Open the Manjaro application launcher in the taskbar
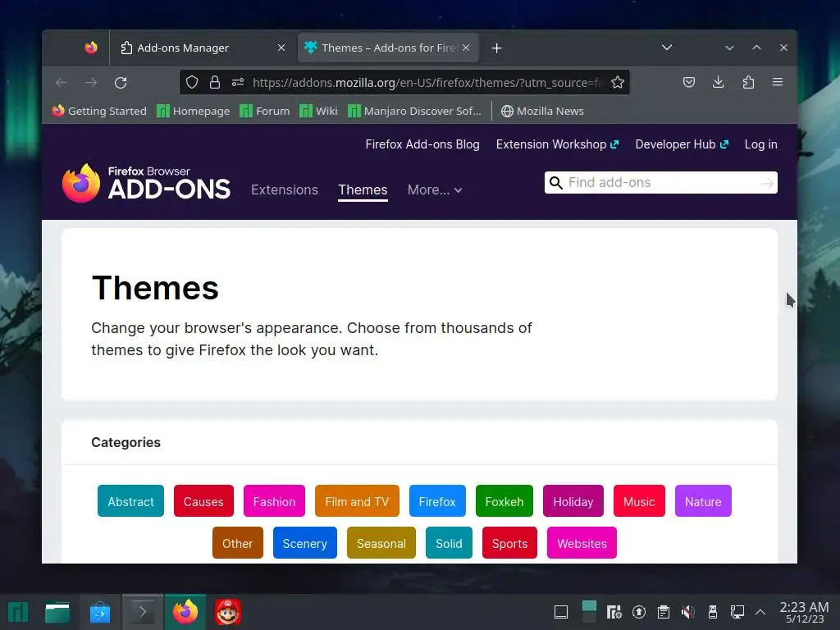Viewport: 840px width, 630px height. [18, 612]
